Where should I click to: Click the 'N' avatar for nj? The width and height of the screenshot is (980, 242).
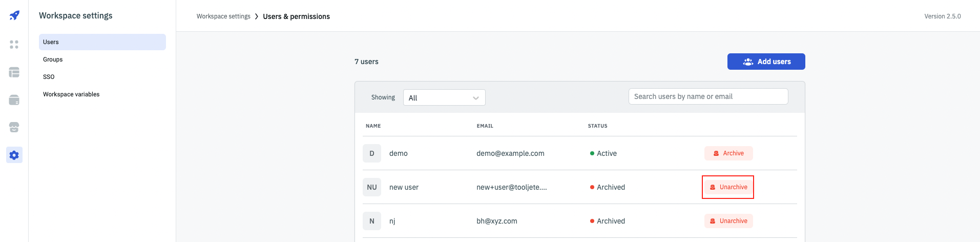tap(372, 221)
